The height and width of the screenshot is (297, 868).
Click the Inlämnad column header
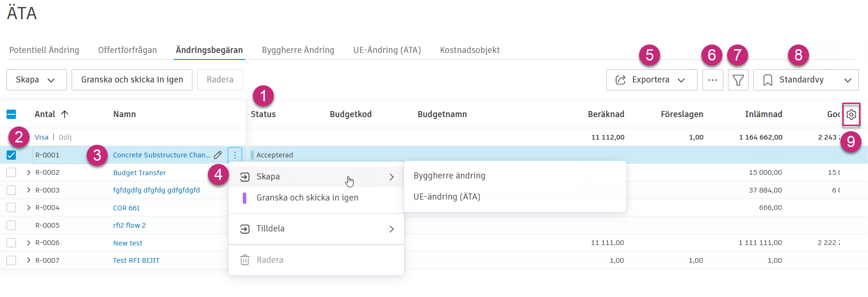tap(764, 114)
